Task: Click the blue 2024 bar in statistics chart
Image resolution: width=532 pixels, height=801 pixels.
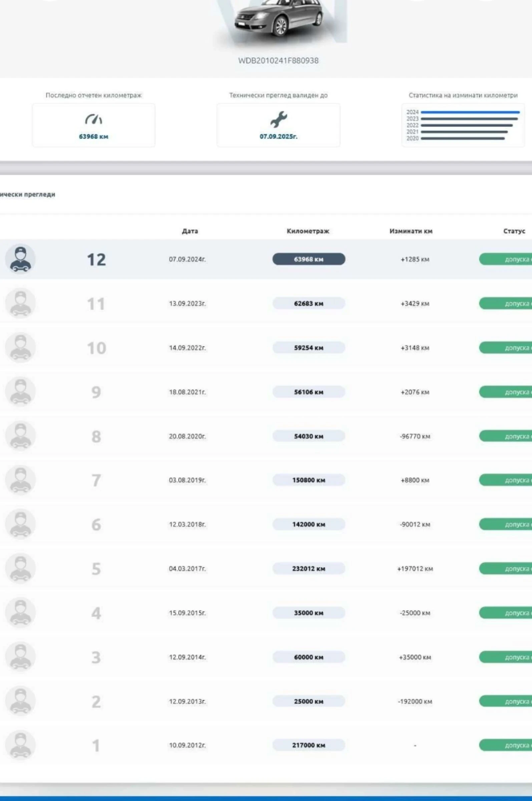Action: coord(470,112)
